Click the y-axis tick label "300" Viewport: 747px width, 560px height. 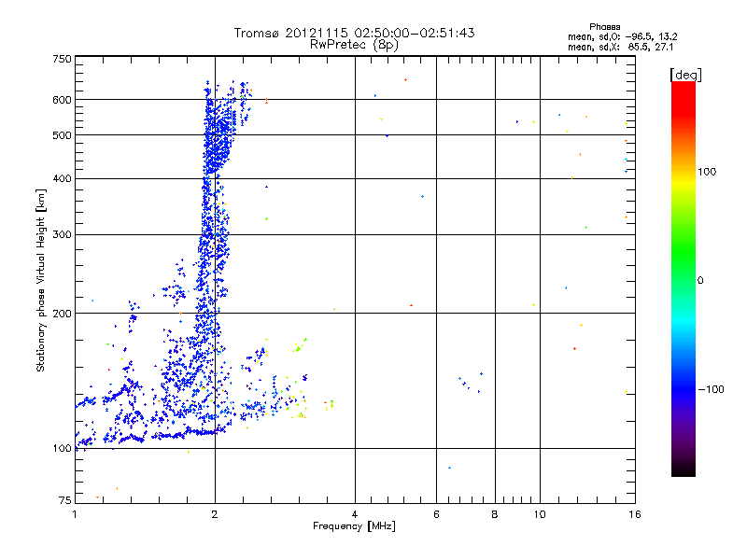(62, 235)
